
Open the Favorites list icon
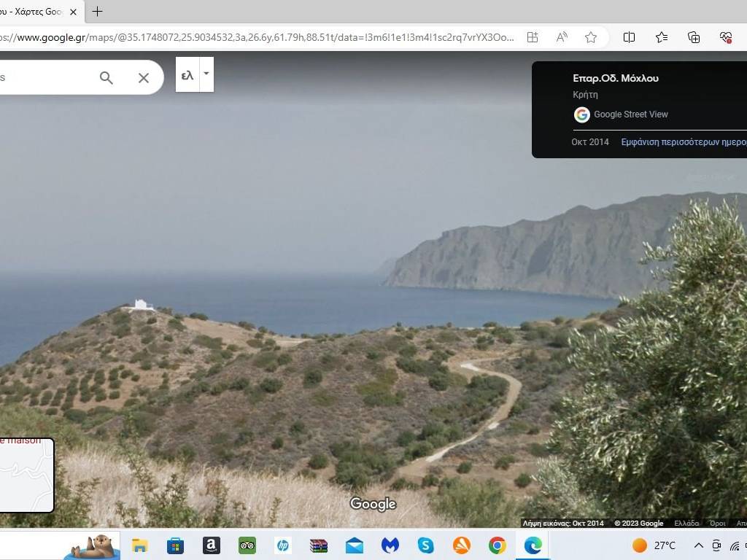click(x=662, y=37)
